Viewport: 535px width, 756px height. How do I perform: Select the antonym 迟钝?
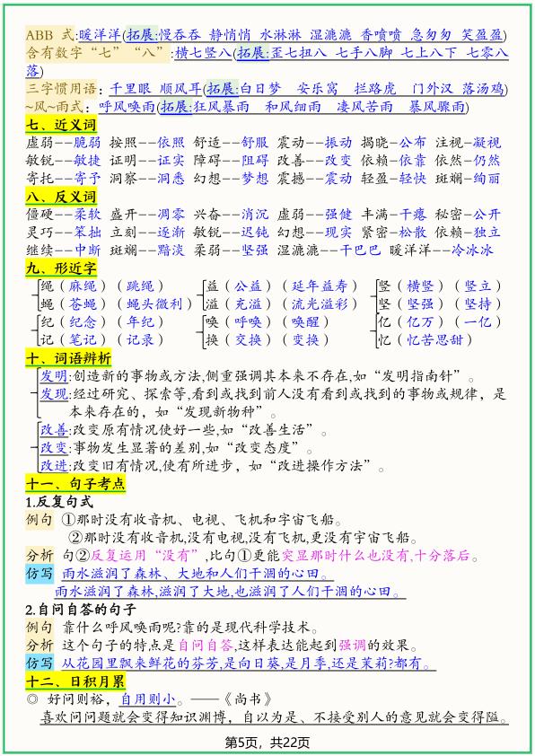[x=255, y=233]
